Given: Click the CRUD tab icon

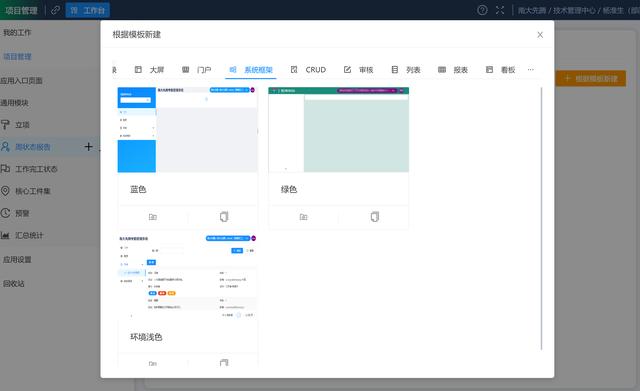Looking at the screenshot, I should (294, 69).
